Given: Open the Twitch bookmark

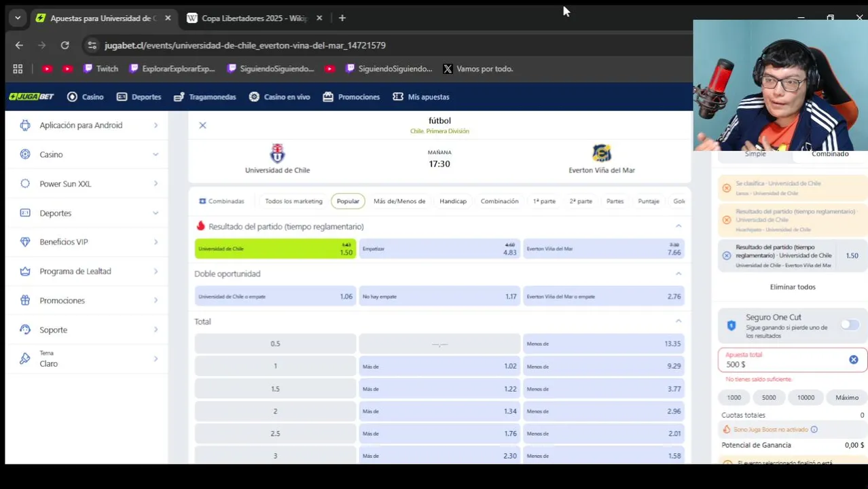Looking at the screenshot, I should point(101,69).
